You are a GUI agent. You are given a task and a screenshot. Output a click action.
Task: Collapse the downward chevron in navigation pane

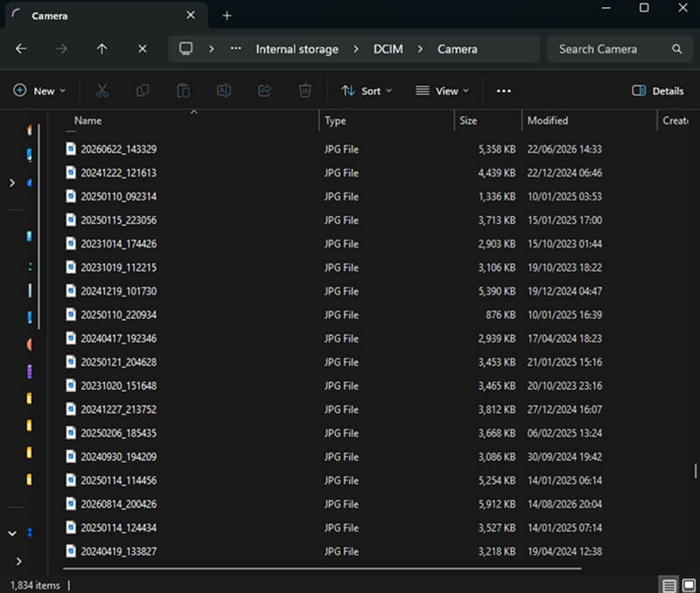coord(12,534)
